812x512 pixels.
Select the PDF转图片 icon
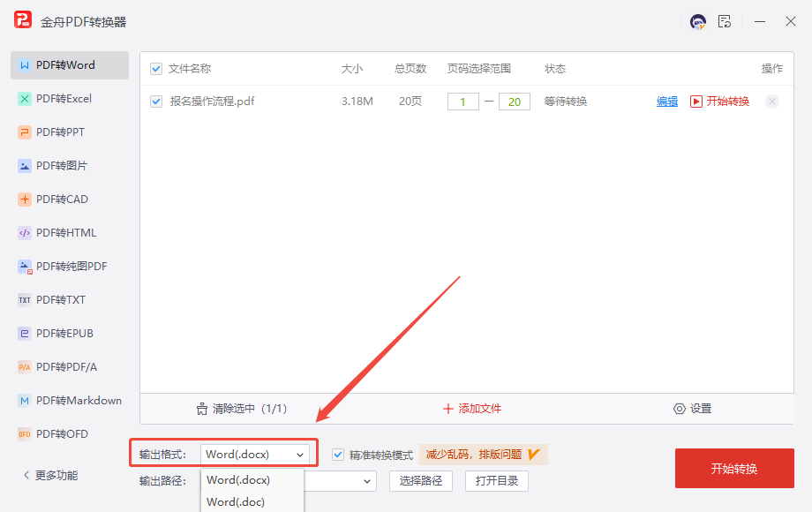tap(25, 166)
